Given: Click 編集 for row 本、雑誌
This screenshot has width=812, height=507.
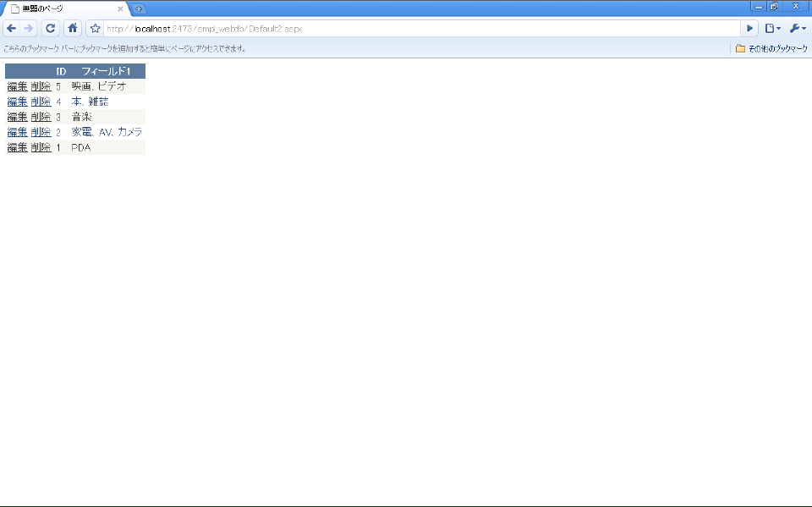Looking at the screenshot, I should (17, 102).
